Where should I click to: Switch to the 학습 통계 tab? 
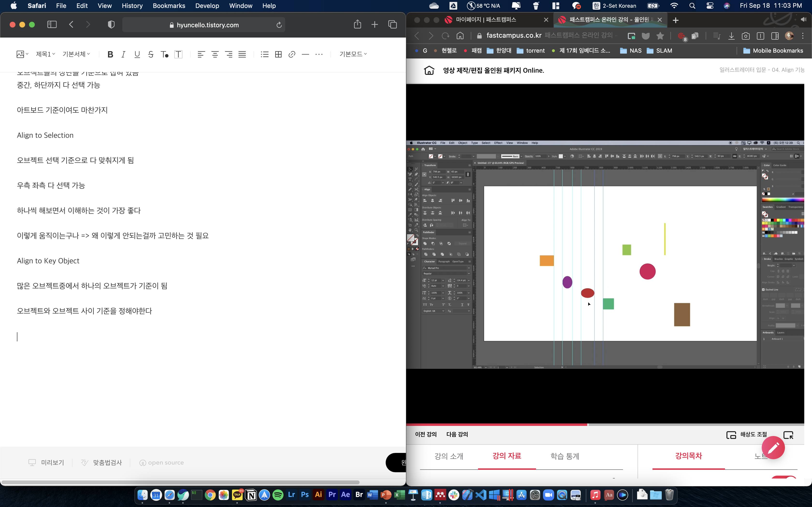[x=565, y=456]
